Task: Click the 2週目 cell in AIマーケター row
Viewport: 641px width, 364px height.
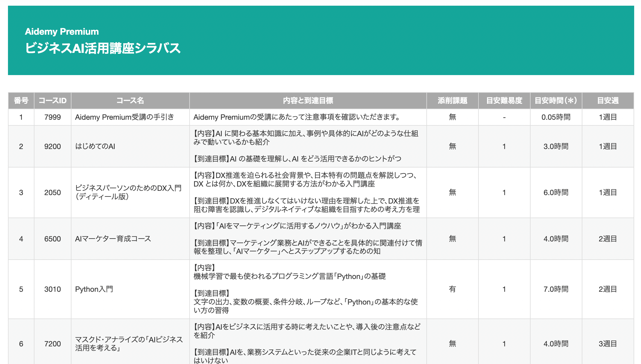Action: tap(608, 239)
